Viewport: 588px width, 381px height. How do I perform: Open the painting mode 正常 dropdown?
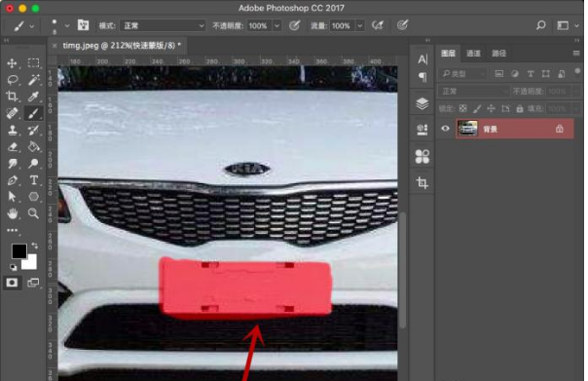click(x=163, y=26)
